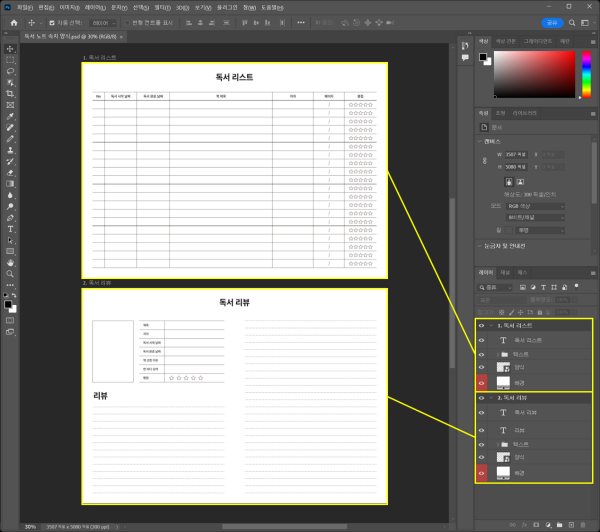Viewport: 600px width, 532px height.
Task: Collapse the 캔버스 section in properties
Action: 479,142
